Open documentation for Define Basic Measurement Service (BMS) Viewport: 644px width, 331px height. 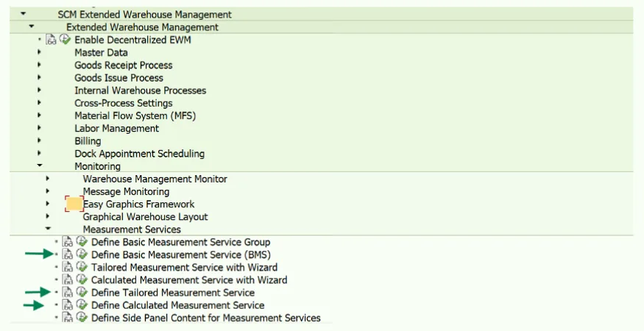68,255
